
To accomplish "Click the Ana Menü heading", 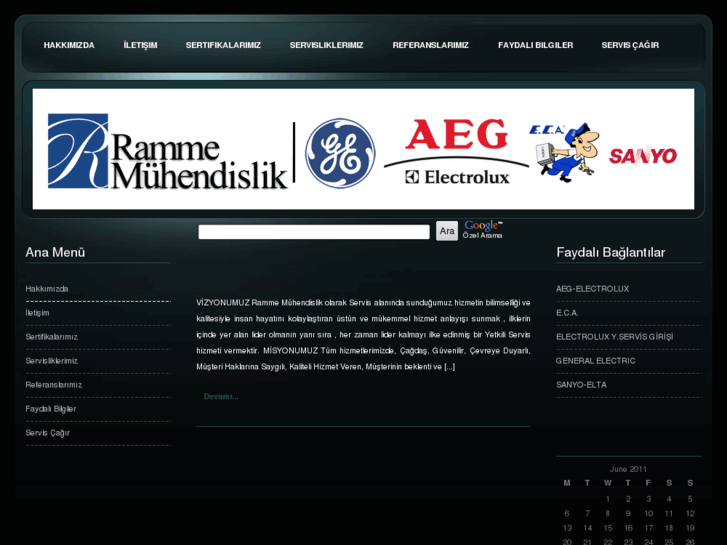I will (x=55, y=253).
